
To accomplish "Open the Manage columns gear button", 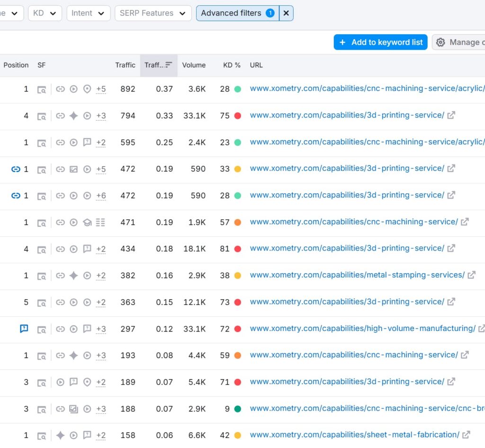I will tap(458, 42).
